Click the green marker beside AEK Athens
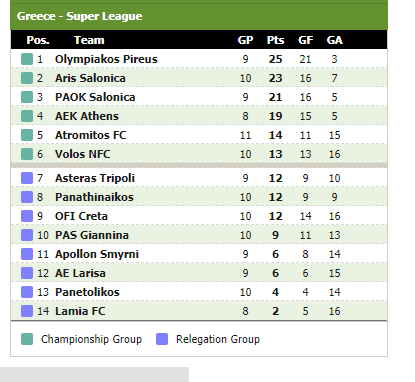Image resolution: width=415 pixels, height=382 pixels. pyautogui.click(x=27, y=116)
